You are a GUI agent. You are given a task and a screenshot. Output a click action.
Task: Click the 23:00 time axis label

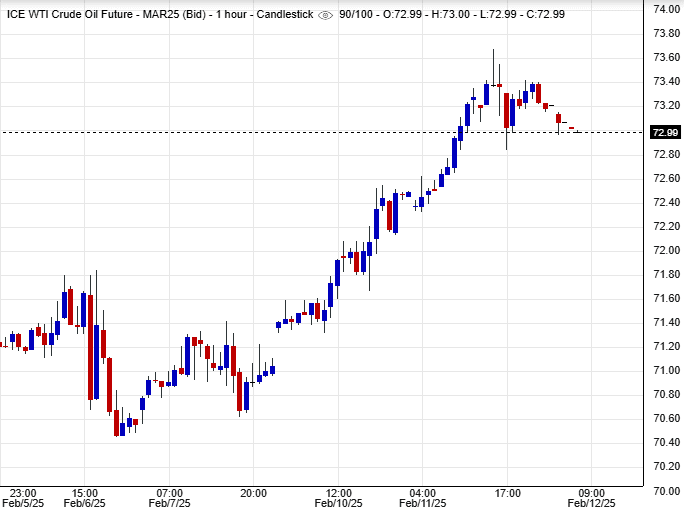tap(23, 492)
